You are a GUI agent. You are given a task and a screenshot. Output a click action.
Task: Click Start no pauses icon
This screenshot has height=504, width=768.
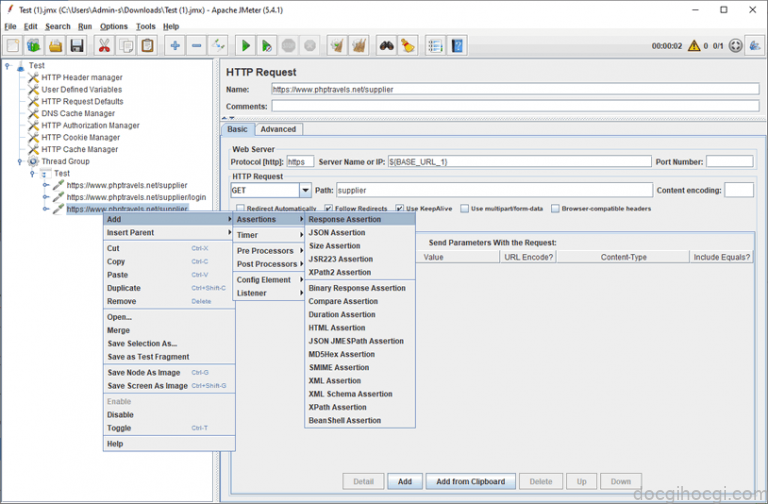(267, 46)
